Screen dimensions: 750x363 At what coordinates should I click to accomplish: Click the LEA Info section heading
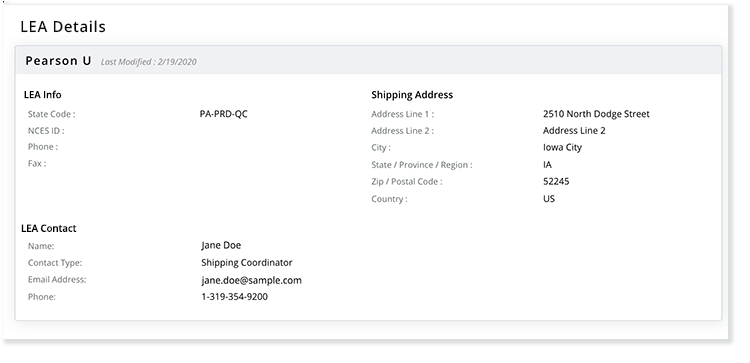coord(43,95)
